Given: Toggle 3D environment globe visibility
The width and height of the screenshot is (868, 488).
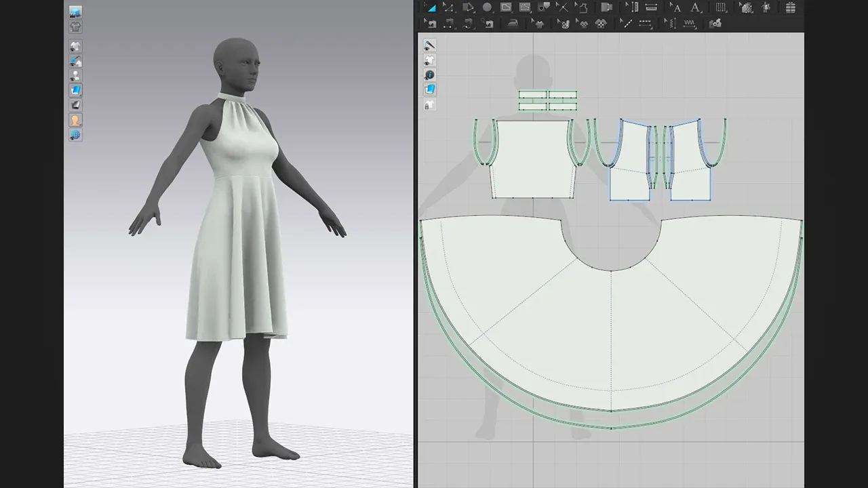Looking at the screenshot, I should [75, 134].
